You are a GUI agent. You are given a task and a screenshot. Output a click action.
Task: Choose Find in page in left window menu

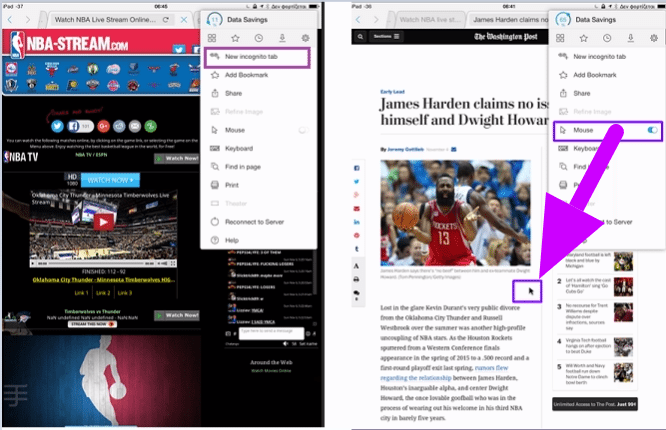257,167
